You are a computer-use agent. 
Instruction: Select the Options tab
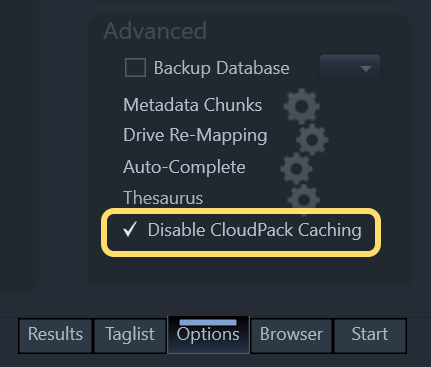[x=208, y=335]
